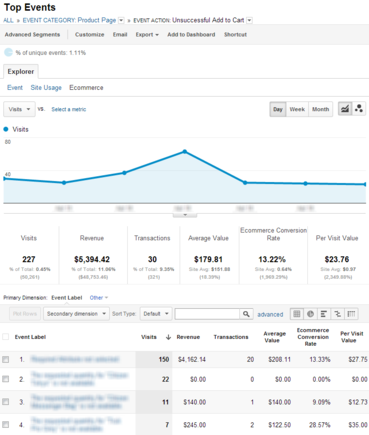The image size is (369, 435).
Task: Click the unique events pie indicator icon
Action: coord(8,52)
